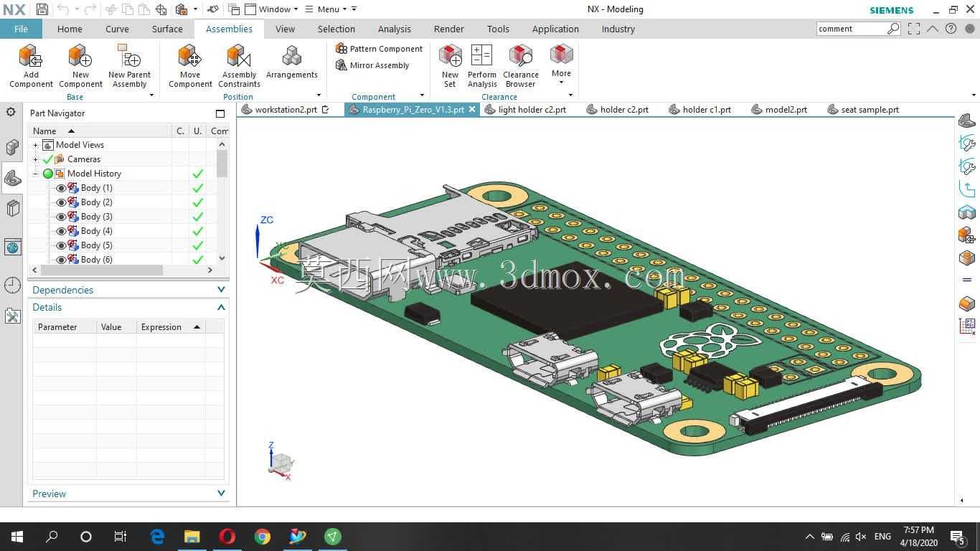Screen dimensions: 980x551
Task: Switch to workstation2.prt tab
Action: (x=286, y=110)
